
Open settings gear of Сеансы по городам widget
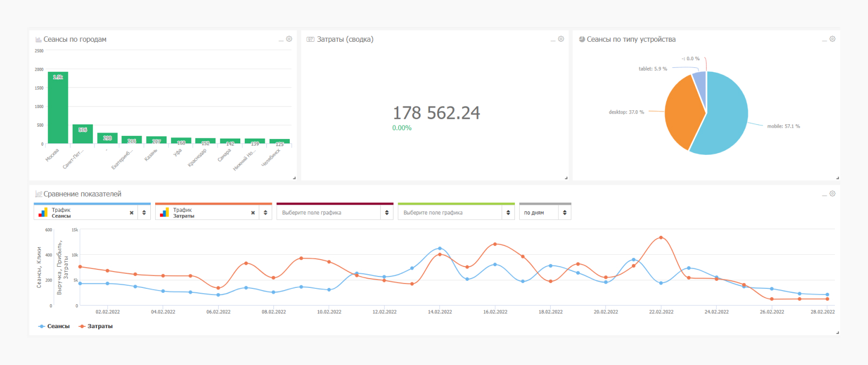pyautogui.click(x=289, y=39)
